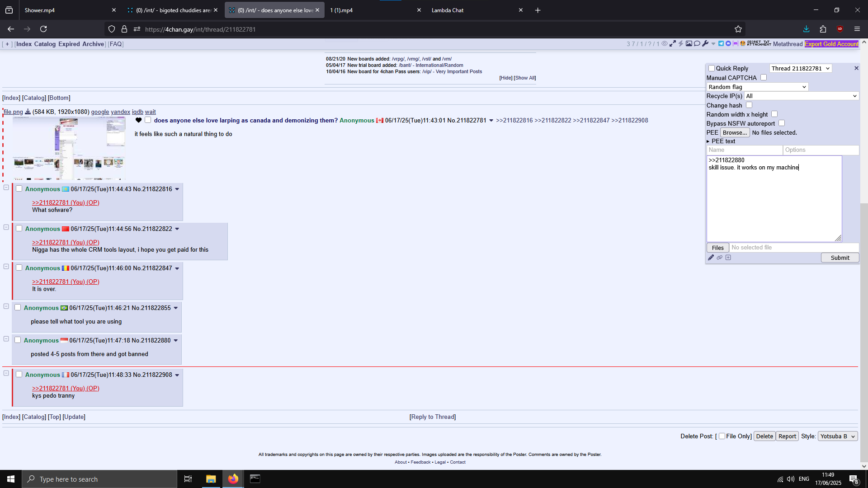Toggle the File Only checkbox
The width and height of the screenshot is (868, 488).
pos(722,436)
